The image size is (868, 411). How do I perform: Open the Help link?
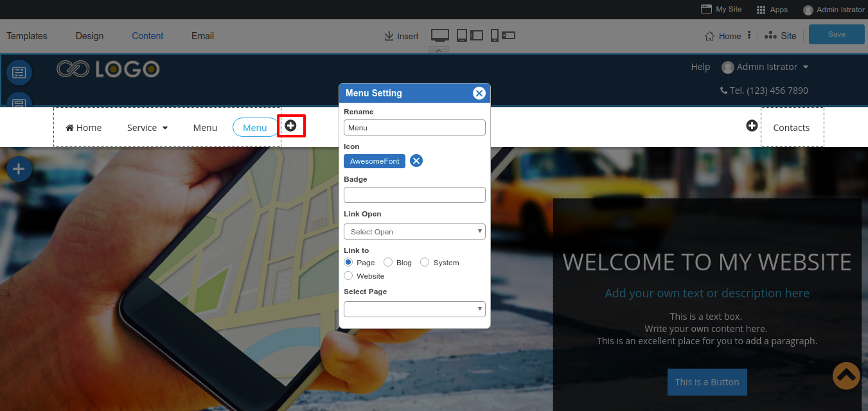click(x=700, y=67)
